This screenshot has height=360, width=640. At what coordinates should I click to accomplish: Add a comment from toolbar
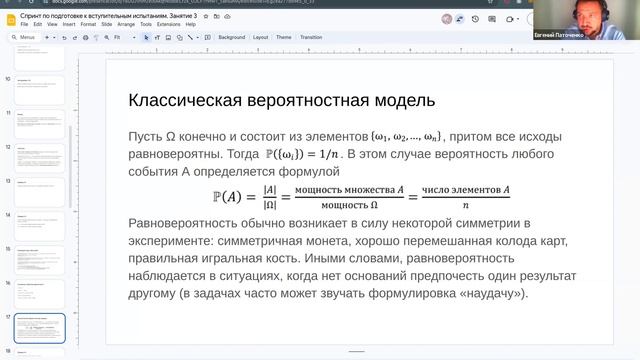point(208,37)
